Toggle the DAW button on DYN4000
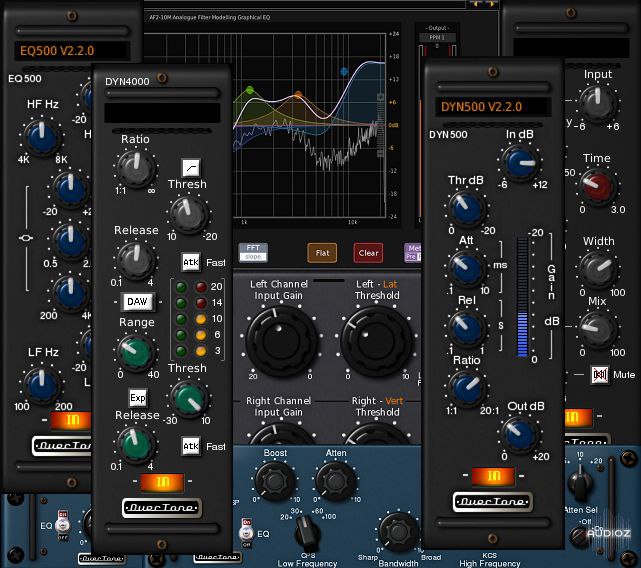This screenshot has height=568, width=641. point(137,302)
